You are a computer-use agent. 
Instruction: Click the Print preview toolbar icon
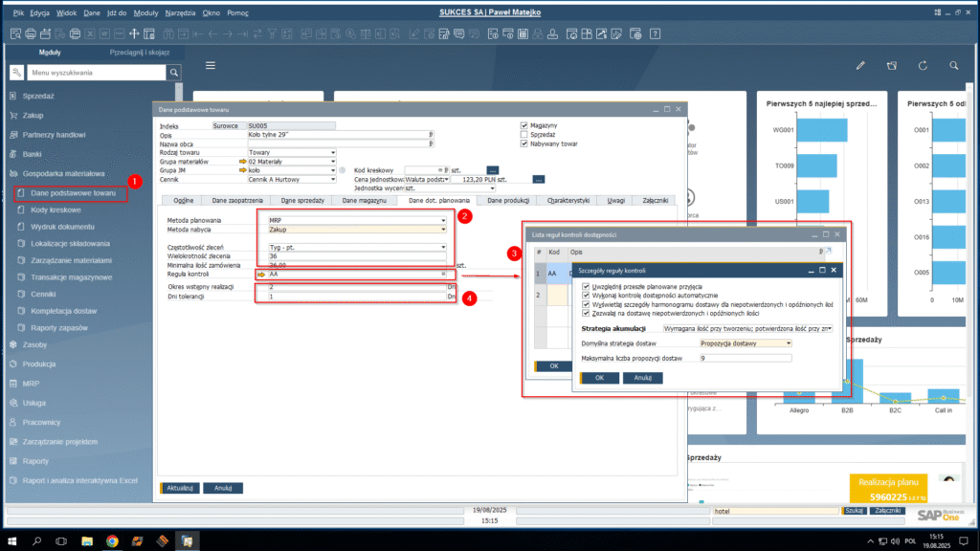click(15, 33)
